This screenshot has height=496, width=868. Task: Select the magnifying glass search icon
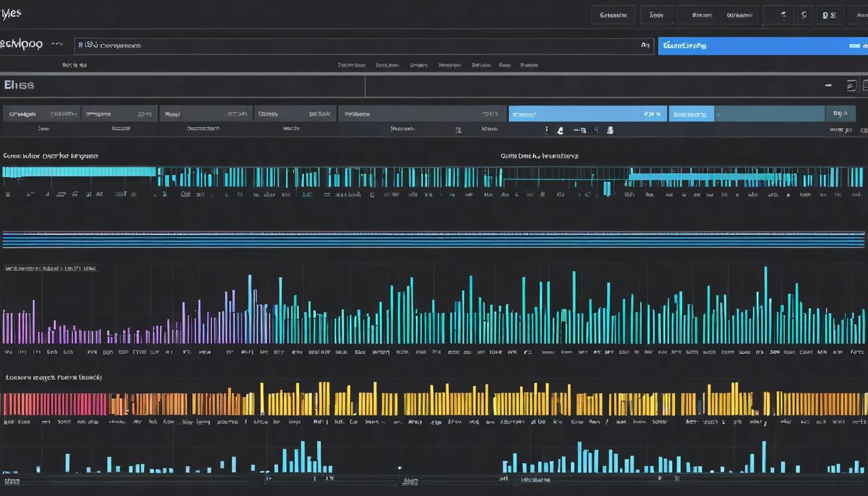[645, 45]
